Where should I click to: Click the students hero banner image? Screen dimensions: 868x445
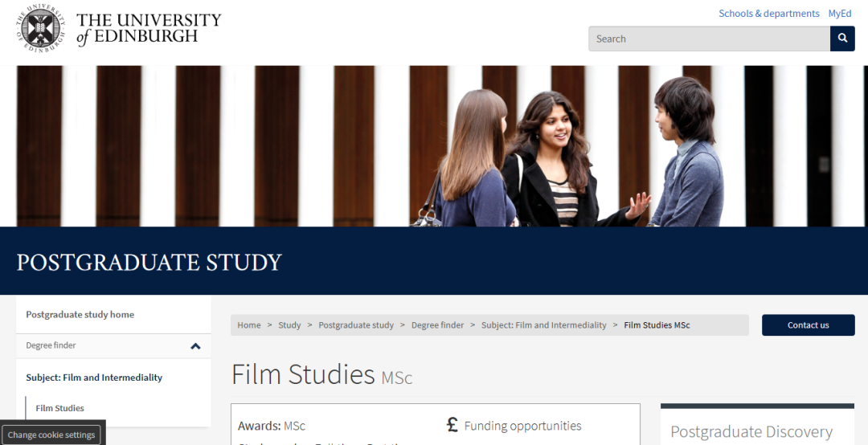click(x=434, y=146)
